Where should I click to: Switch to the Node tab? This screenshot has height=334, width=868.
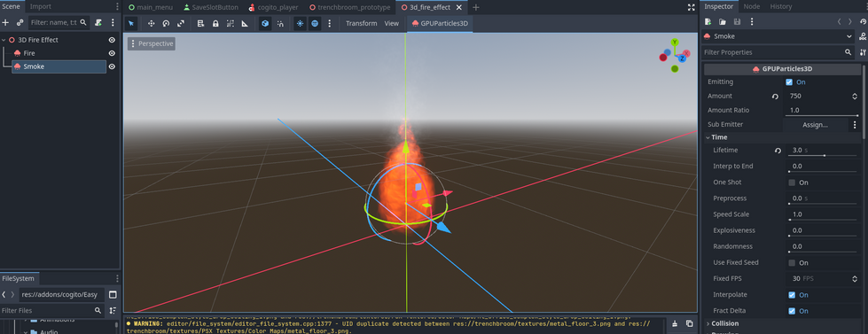click(x=751, y=6)
